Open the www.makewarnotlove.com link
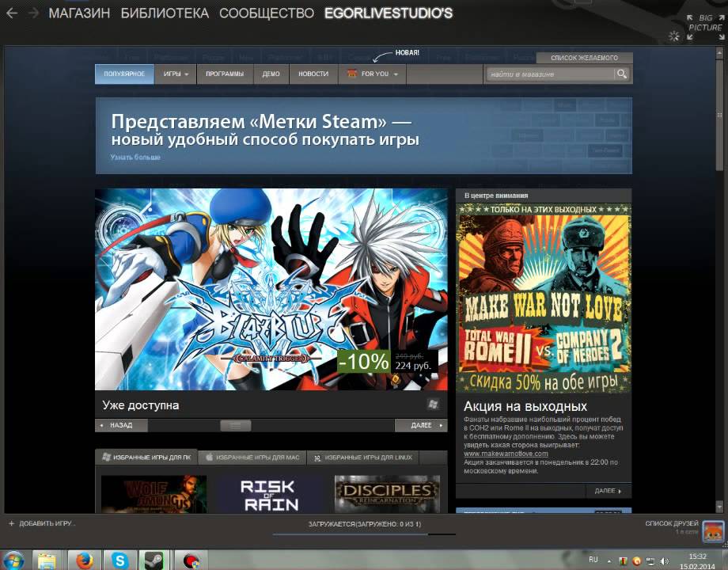 point(506,454)
